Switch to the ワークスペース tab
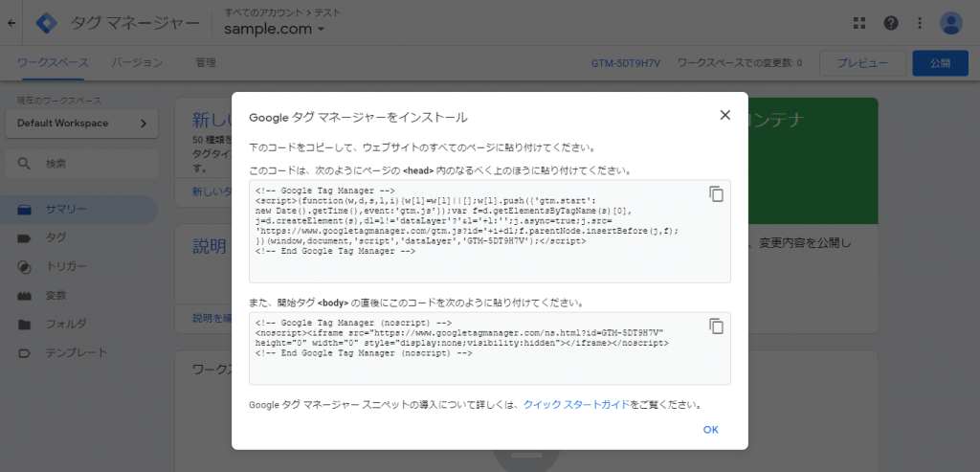 tap(54, 62)
